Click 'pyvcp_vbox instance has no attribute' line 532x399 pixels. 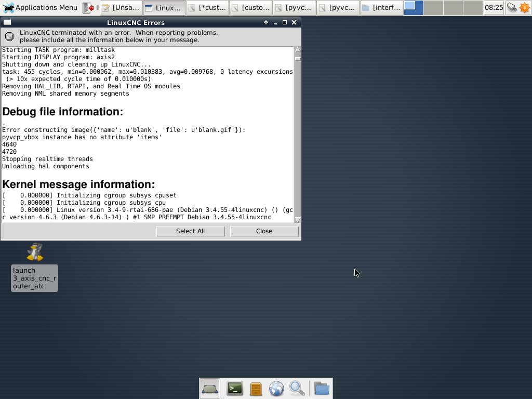pos(82,137)
